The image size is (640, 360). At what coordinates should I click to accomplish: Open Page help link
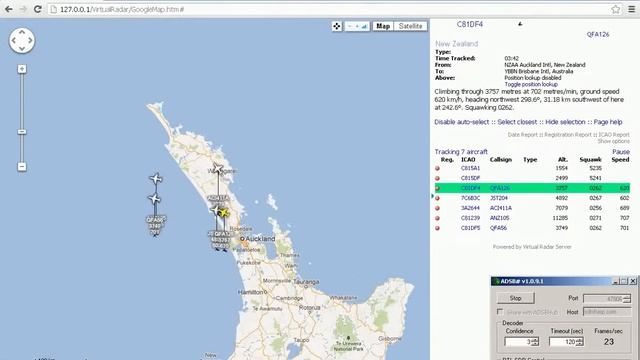pyautogui.click(x=608, y=122)
